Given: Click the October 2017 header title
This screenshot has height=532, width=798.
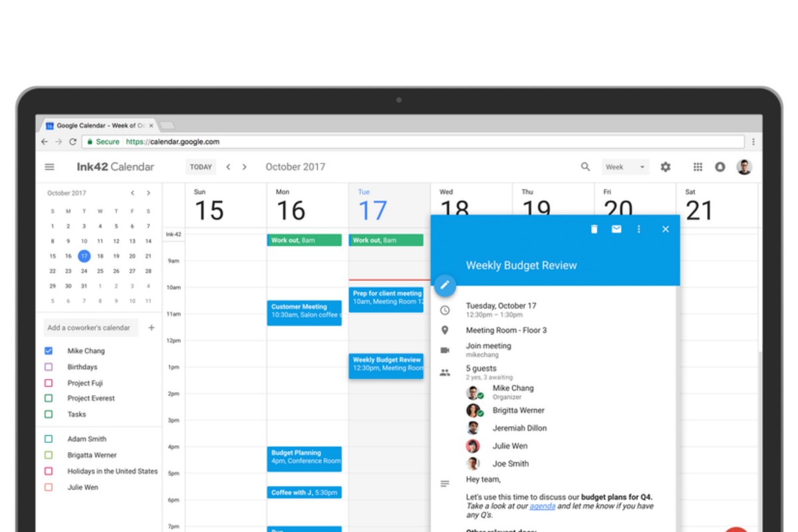Looking at the screenshot, I should [295, 167].
